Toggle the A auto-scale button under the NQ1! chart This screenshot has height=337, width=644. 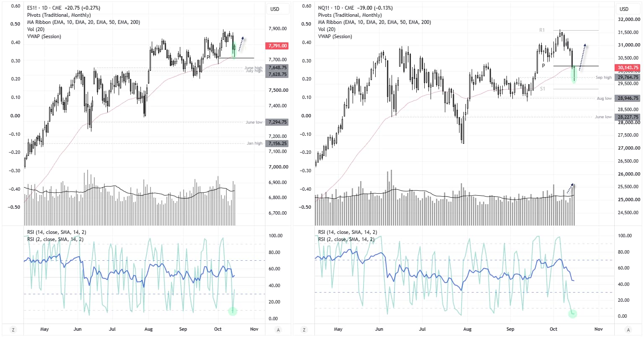(628, 329)
